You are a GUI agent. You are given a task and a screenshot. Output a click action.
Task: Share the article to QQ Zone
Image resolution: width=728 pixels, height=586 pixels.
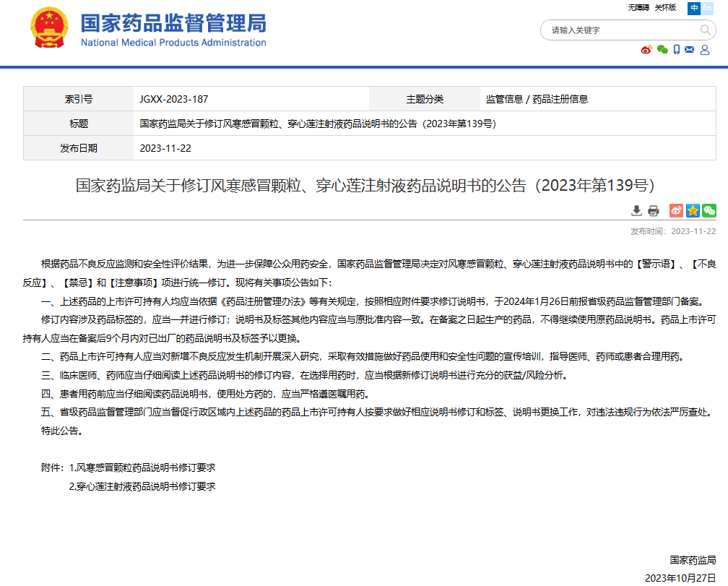tap(693, 210)
